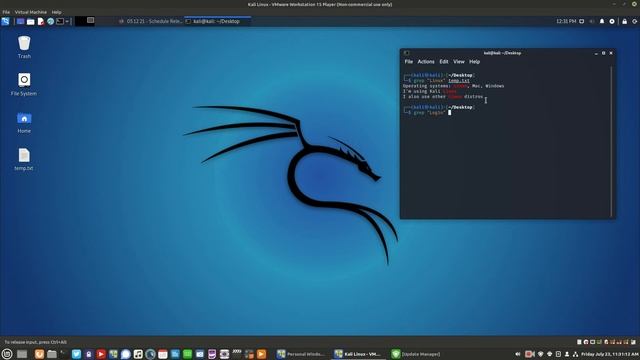Image resolution: width=640 pixels, height=360 pixels.
Task: Open the host date and time clock
Action: [x=610, y=354]
